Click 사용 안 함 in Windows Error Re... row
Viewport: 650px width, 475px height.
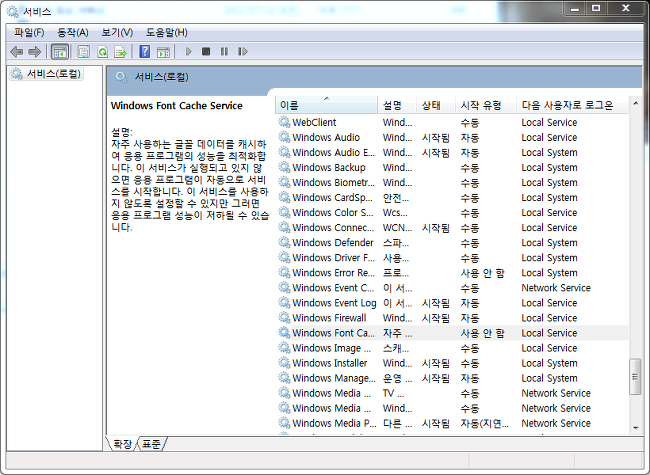(x=483, y=273)
